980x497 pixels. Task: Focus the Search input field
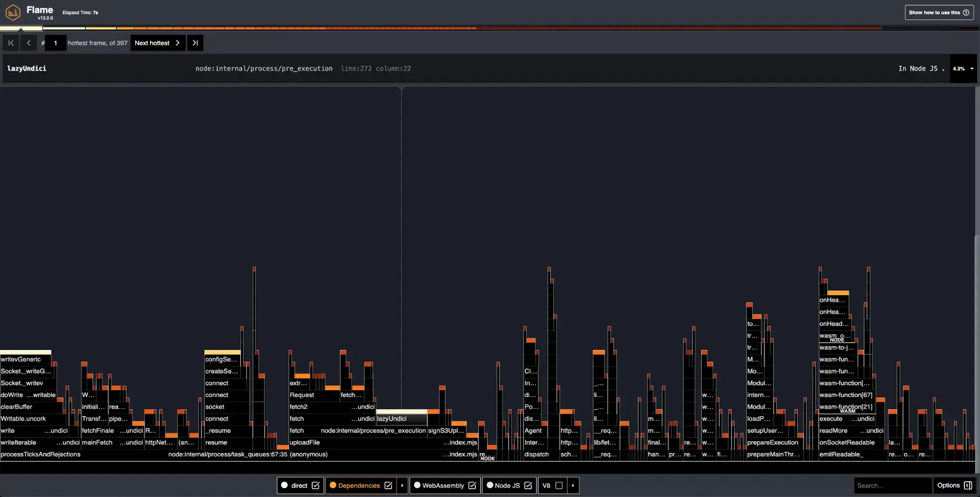point(892,485)
